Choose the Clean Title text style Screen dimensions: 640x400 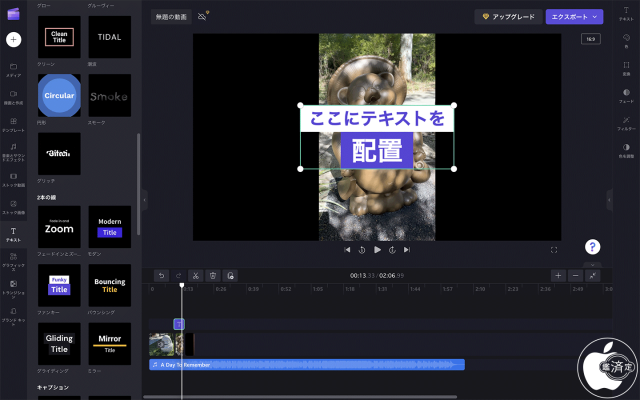(59, 37)
